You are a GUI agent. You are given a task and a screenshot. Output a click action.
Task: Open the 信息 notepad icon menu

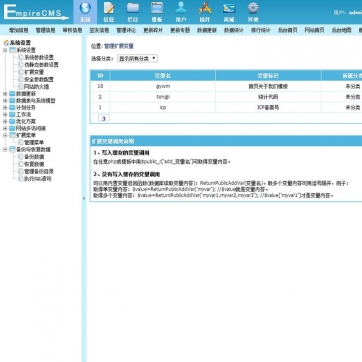pyautogui.click(x=109, y=12)
